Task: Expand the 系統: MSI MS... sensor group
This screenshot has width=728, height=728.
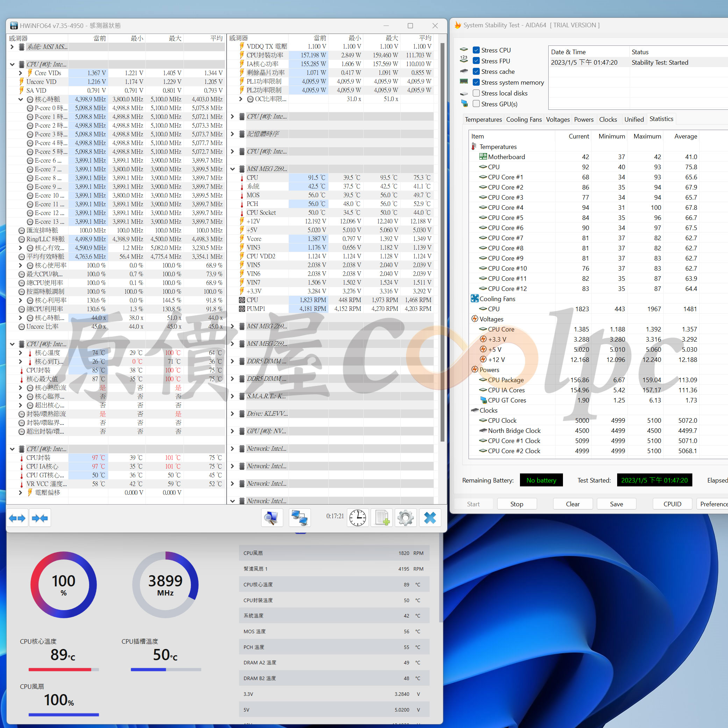Action: (12, 47)
